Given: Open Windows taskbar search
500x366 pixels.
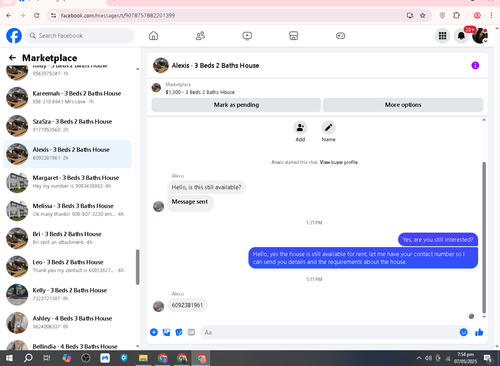Looking at the screenshot, I should pyautogui.click(x=28, y=358).
